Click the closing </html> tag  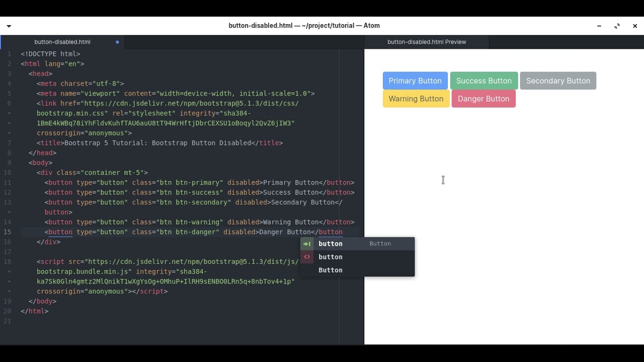click(x=35, y=311)
